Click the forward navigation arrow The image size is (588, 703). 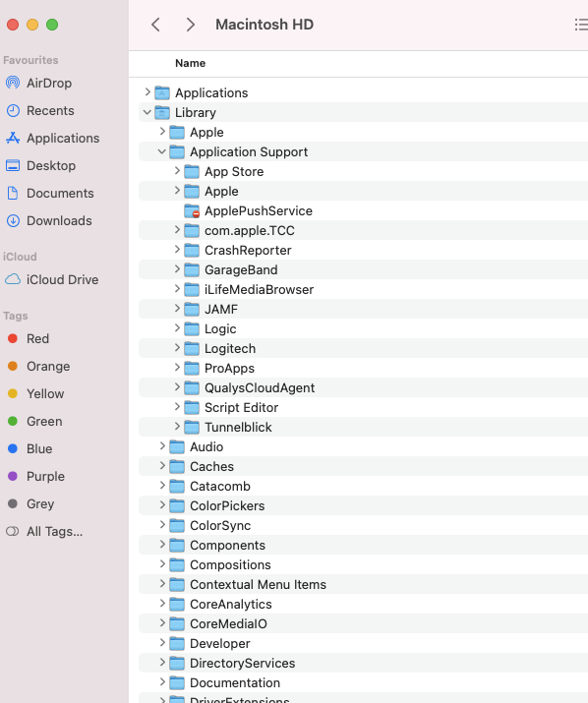point(190,25)
